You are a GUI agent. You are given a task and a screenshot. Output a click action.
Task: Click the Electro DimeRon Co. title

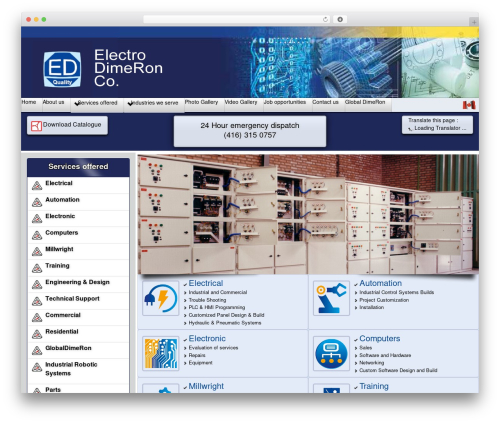(128, 68)
